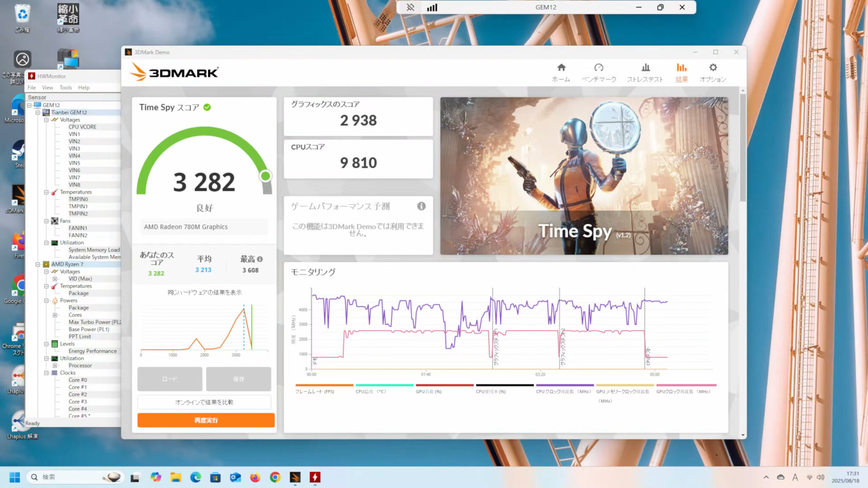The height and width of the screenshot is (488, 868).
Task: Open HWMonitor Help menu
Action: click(x=84, y=87)
